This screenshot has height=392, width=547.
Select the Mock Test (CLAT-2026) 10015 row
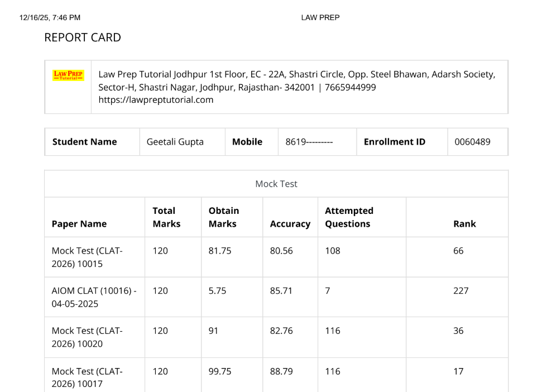click(x=87, y=257)
